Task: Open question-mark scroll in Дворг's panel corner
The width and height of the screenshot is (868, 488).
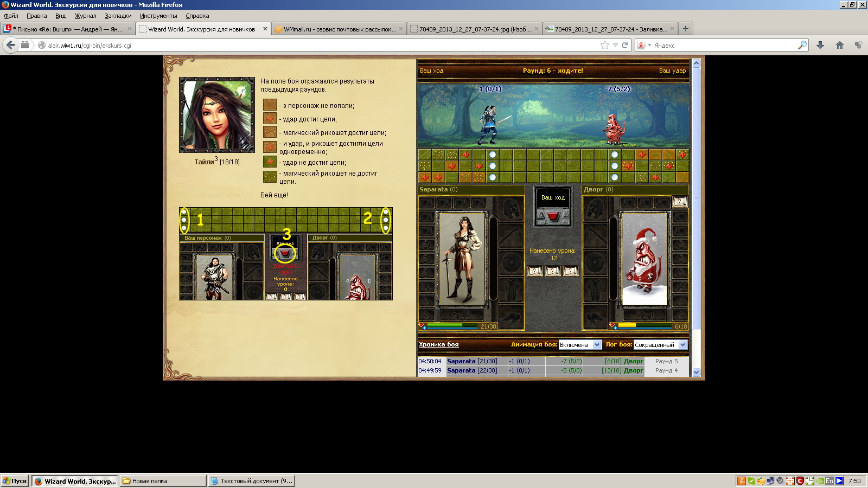Action: pos(680,202)
